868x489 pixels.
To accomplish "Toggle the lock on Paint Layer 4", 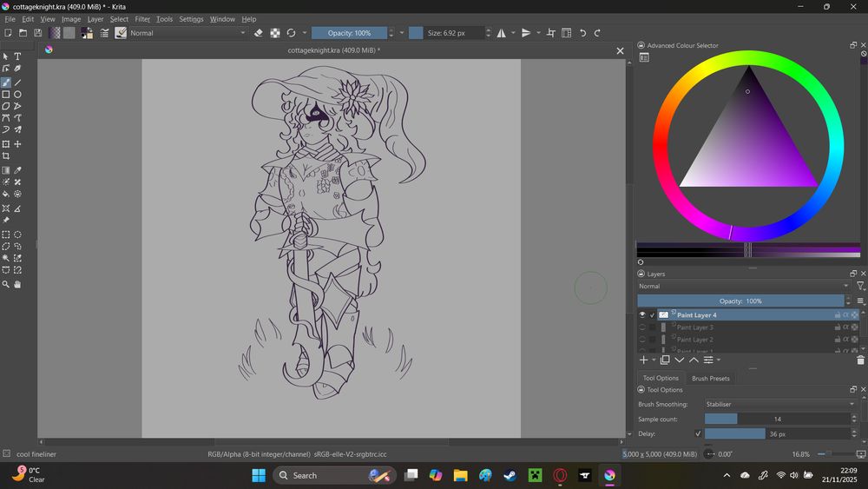I will (x=837, y=314).
